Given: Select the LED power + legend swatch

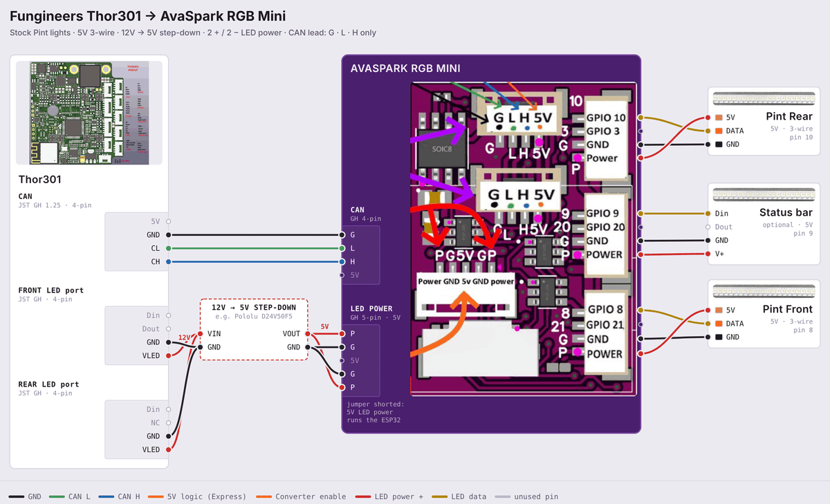Looking at the screenshot, I should (x=362, y=496).
